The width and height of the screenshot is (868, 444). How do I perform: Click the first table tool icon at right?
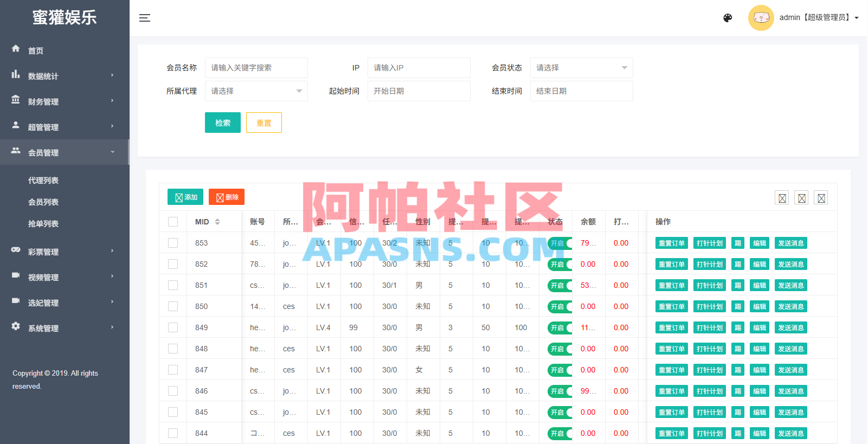tap(782, 198)
